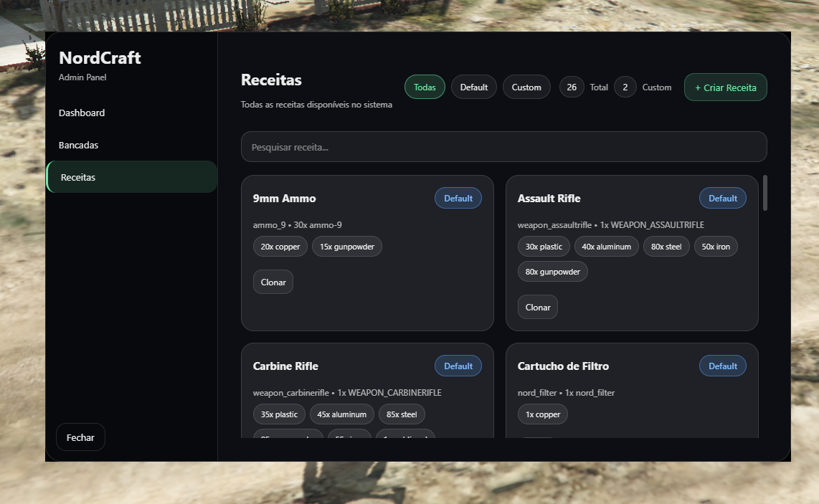Viewport: 819px width, 504px height.
Task: Select the 30x plastic chip
Action: pos(544,247)
